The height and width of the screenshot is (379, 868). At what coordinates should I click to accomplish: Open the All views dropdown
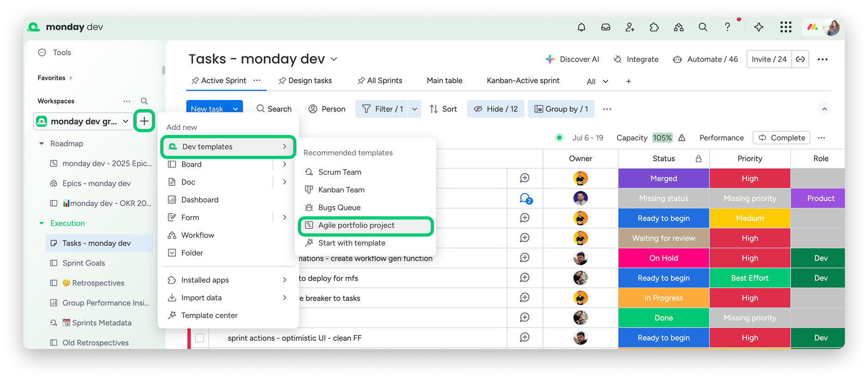tap(597, 81)
